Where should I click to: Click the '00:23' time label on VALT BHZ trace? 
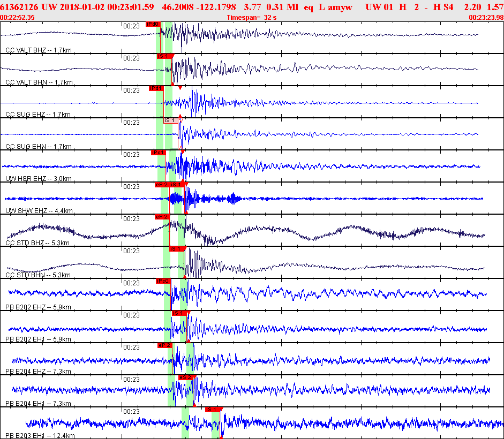[131, 26]
